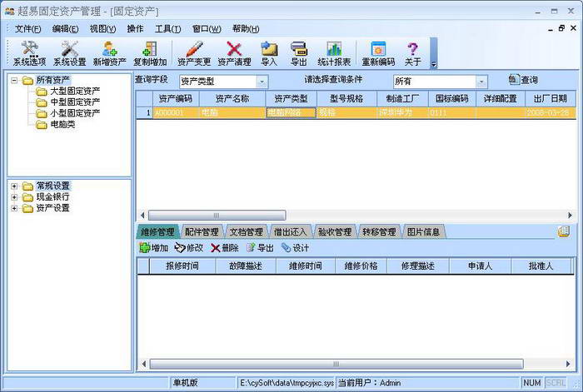Switch to the 维修管理 tab
The image size is (583, 392).
click(x=157, y=232)
